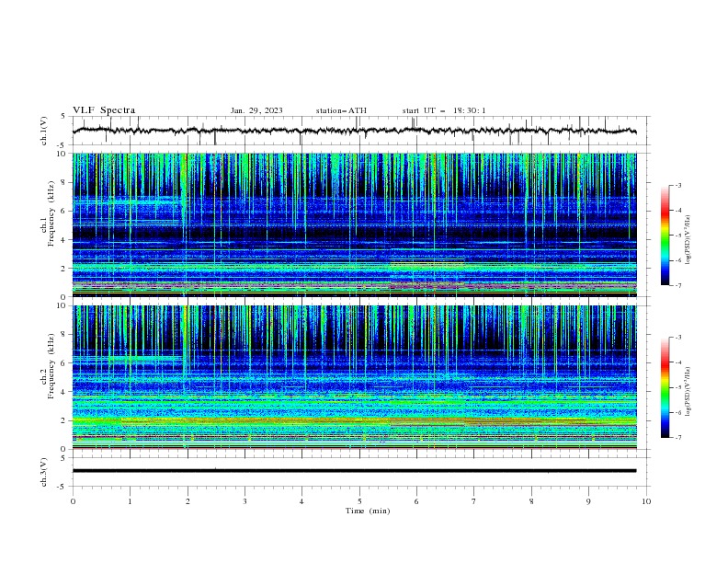The height and width of the screenshot is (563, 728).
Task: Click the "3" minute tick label
Action: 245,501
